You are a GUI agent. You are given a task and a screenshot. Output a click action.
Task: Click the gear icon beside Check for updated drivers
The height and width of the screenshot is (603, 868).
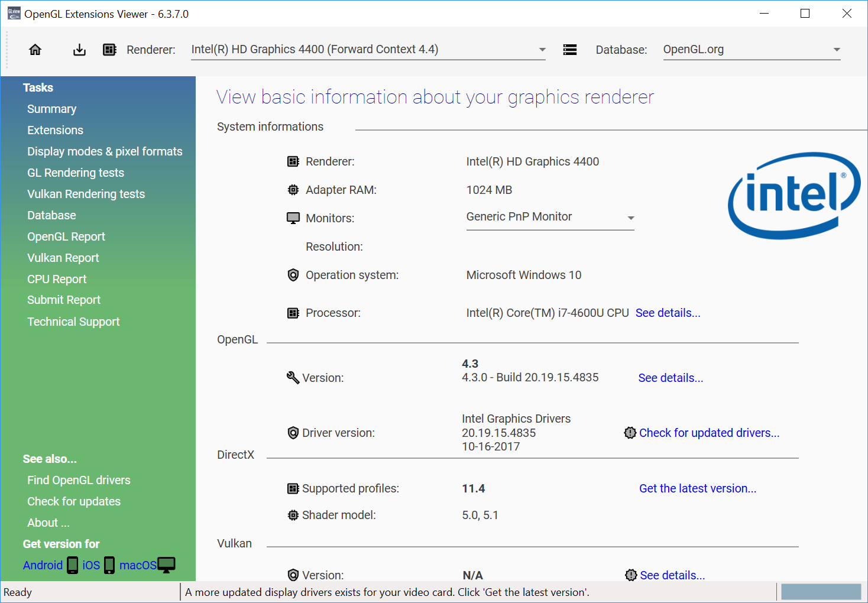pyautogui.click(x=630, y=433)
